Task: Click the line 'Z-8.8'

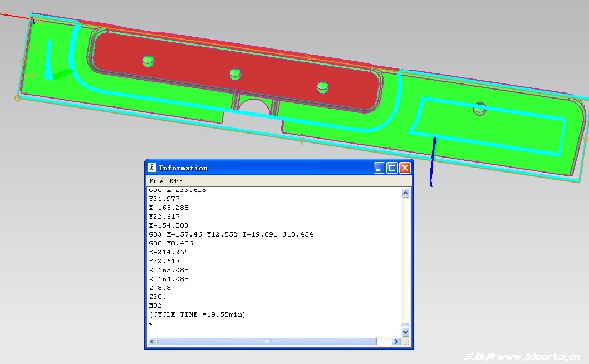Action: pos(160,288)
